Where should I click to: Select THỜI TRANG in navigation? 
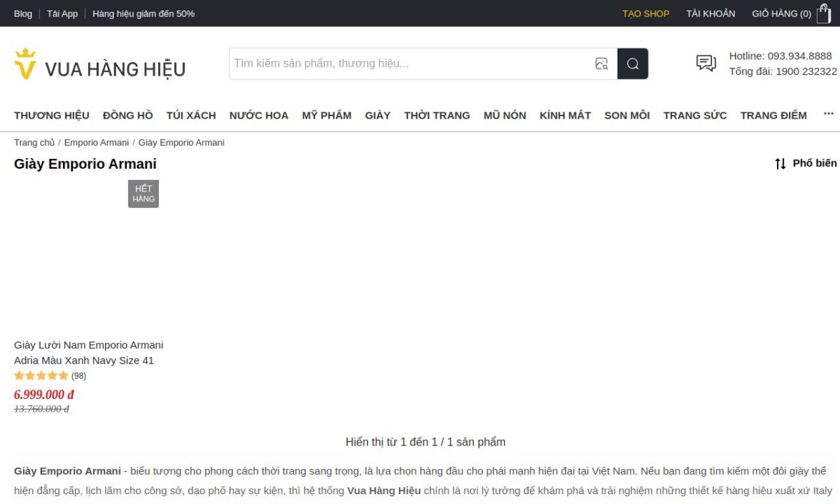coord(437,115)
